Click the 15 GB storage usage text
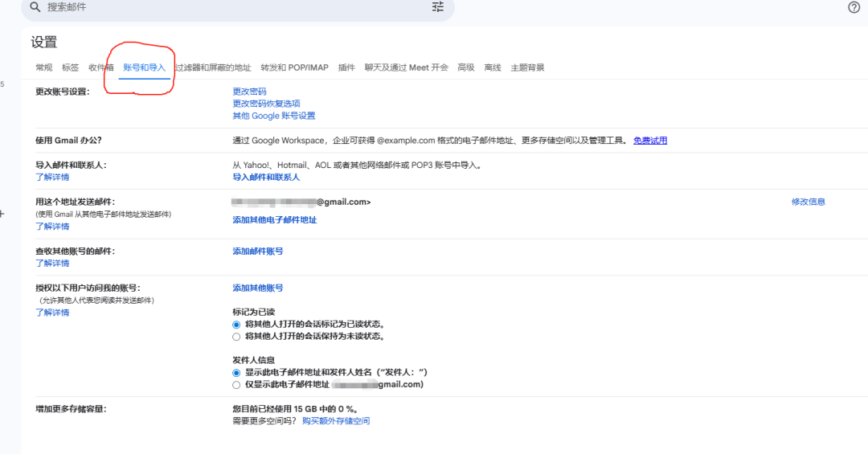The image size is (868, 454). 296,409
